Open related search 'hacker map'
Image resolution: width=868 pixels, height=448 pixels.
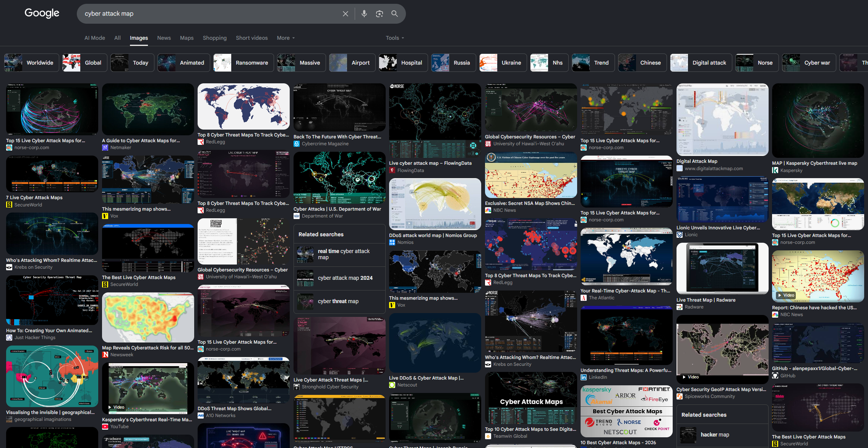(722, 435)
